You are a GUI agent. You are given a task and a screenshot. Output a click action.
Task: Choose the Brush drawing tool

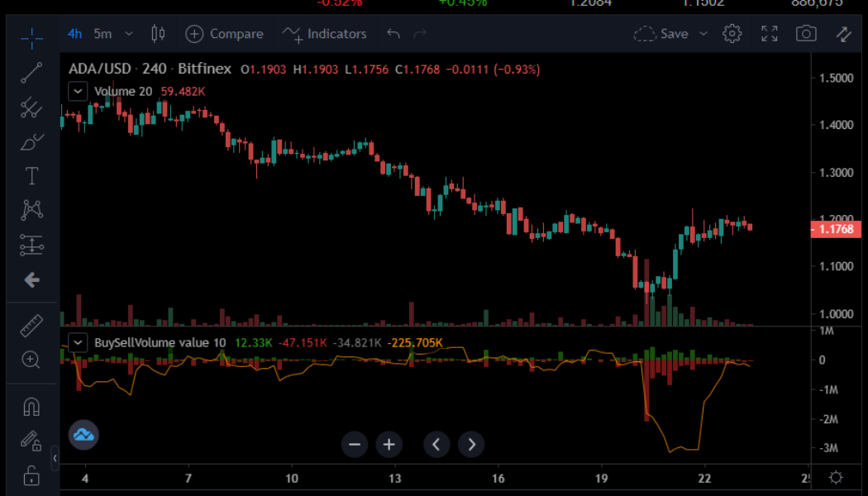[31, 141]
